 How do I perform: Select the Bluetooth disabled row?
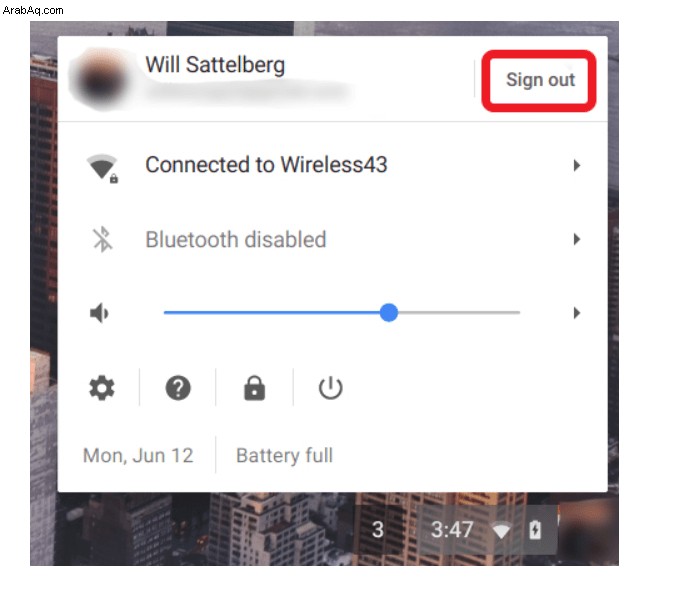click(x=332, y=239)
